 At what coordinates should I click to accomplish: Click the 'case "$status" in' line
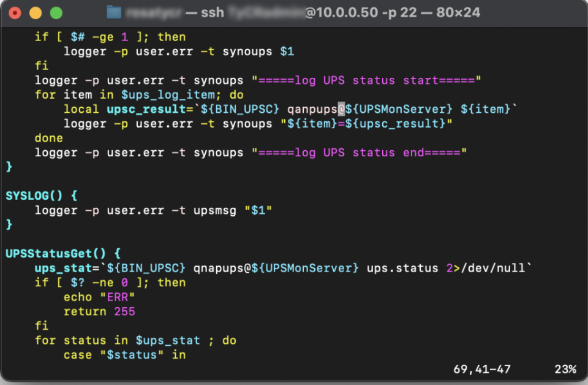[124, 355]
